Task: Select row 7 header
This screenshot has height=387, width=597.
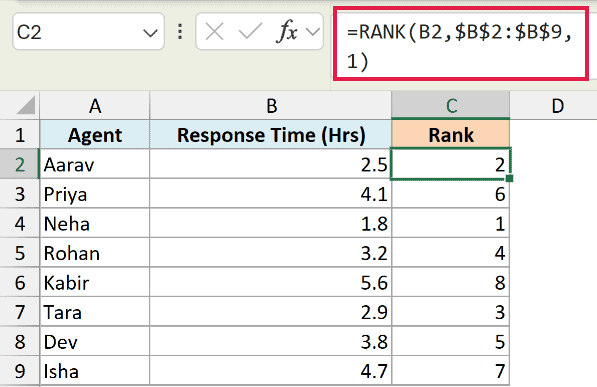Action: point(20,312)
